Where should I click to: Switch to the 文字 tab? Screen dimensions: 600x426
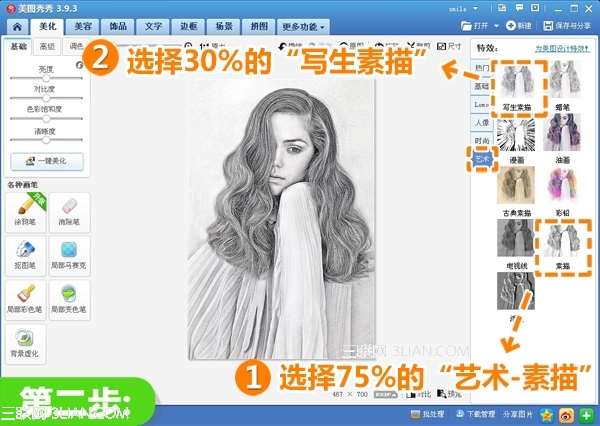coord(153,26)
